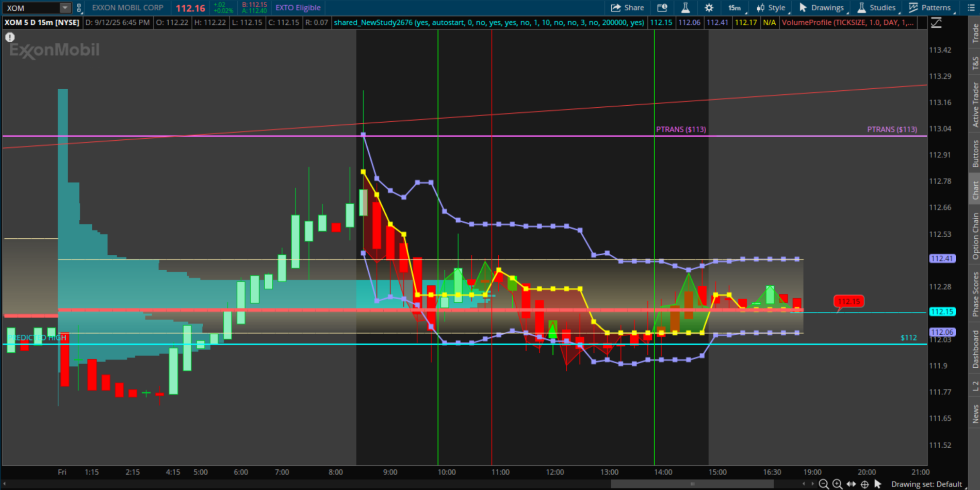Open chart settings gear icon
The height and width of the screenshot is (490, 980).
point(709,8)
